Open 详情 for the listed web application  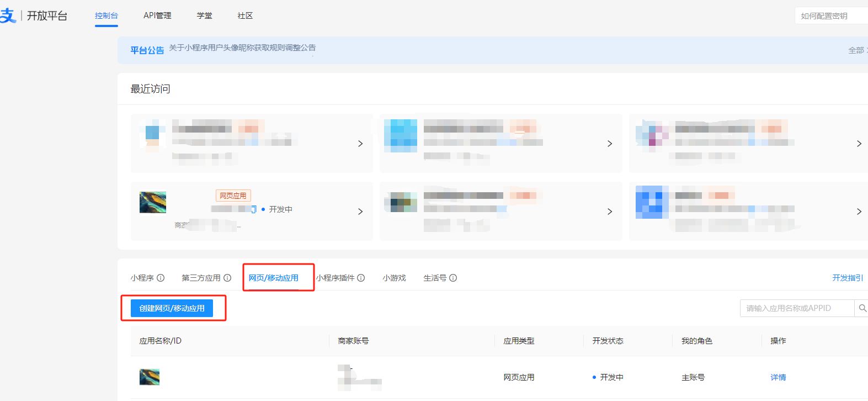pyautogui.click(x=778, y=377)
